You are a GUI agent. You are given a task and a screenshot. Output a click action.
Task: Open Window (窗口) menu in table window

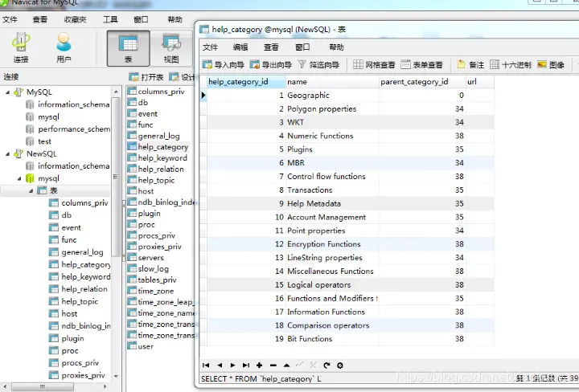pos(302,47)
